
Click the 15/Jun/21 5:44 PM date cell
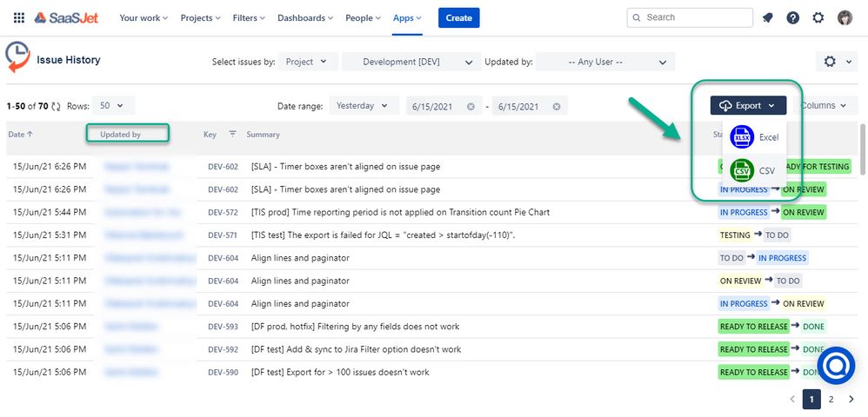pyautogui.click(x=50, y=212)
